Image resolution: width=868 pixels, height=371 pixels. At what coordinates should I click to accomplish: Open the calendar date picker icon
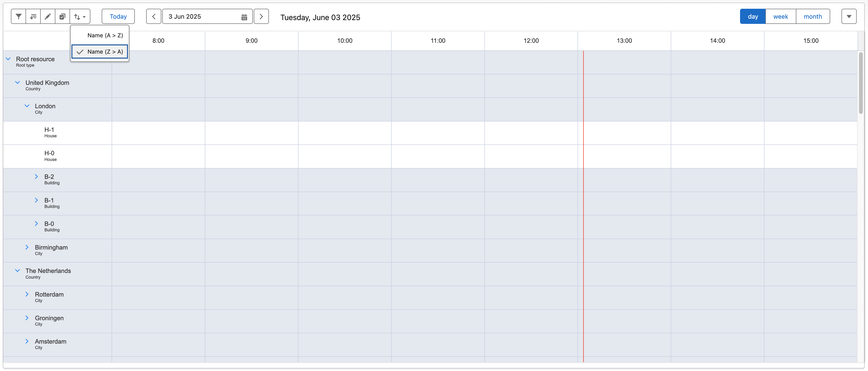[244, 16]
